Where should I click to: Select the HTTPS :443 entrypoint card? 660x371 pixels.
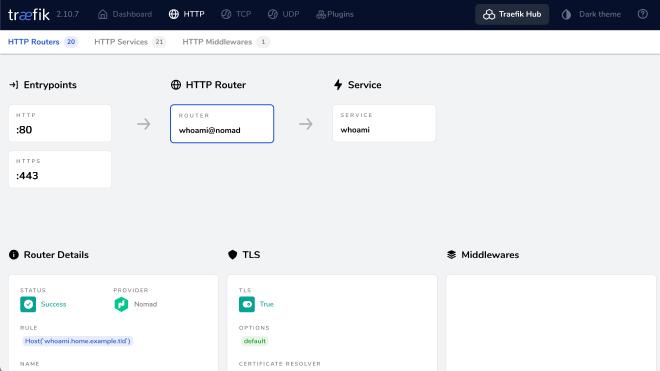[60, 169]
